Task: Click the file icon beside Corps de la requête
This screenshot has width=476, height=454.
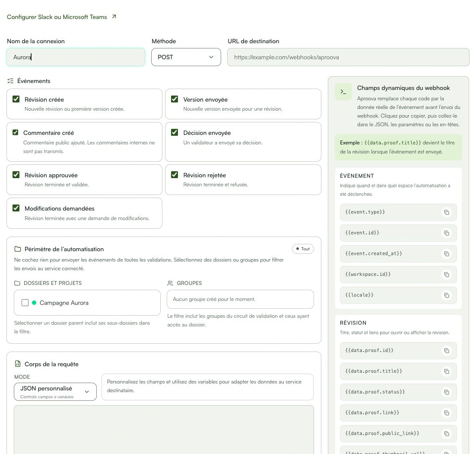Action: (18, 364)
